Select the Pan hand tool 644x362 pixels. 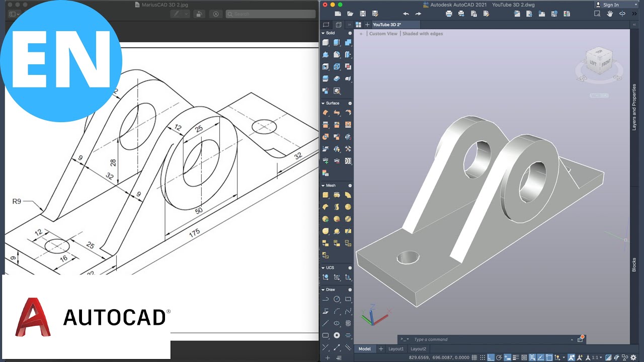[x=610, y=14]
